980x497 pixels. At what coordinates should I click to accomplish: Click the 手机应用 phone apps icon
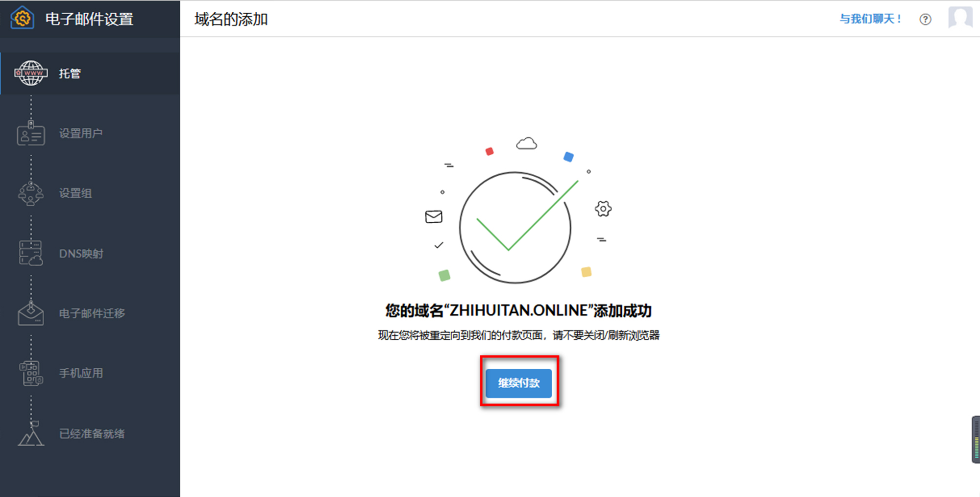tap(31, 373)
